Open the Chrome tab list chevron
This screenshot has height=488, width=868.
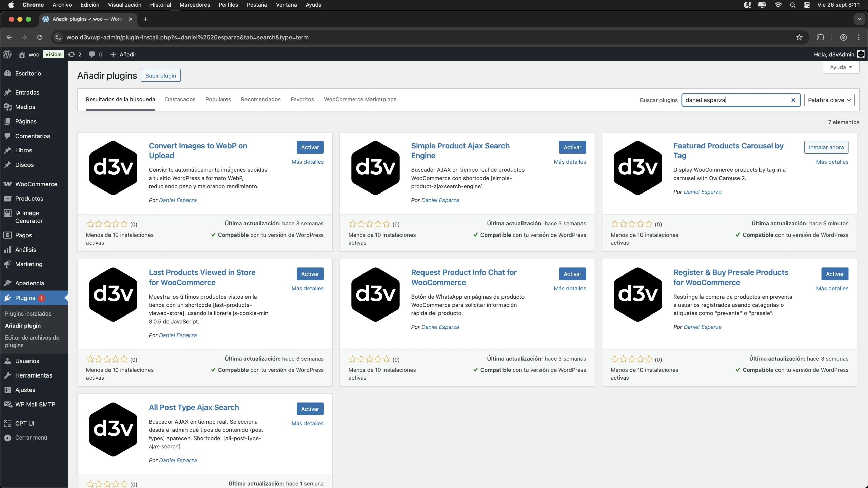tap(859, 19)
